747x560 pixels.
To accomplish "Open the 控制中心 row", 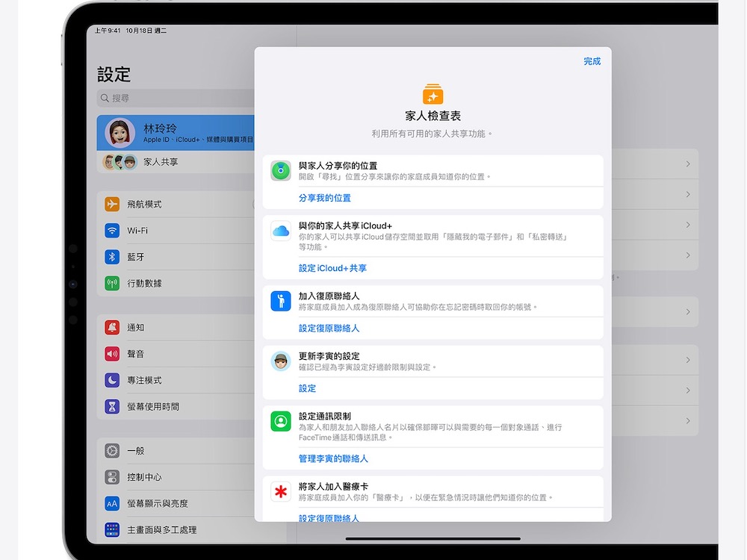I will [176, 477].
